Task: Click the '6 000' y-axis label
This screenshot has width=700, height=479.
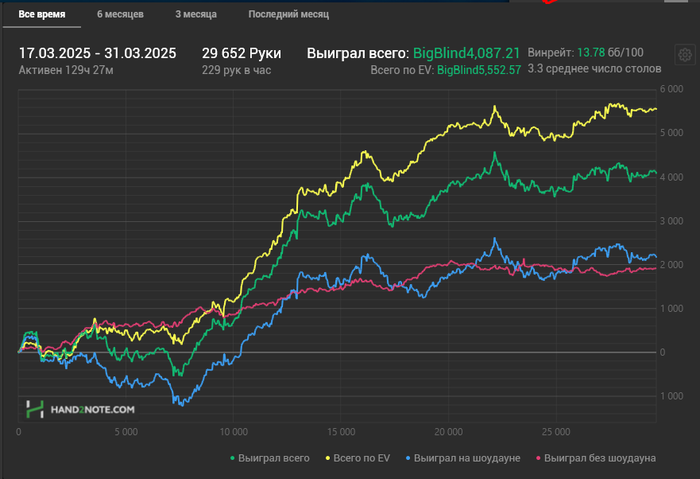Action: click(671, 89)
